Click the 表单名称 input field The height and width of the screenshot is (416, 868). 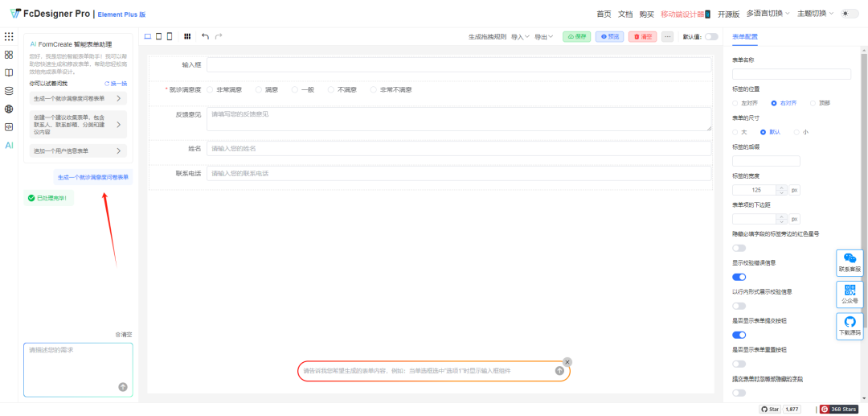(791, 74)
